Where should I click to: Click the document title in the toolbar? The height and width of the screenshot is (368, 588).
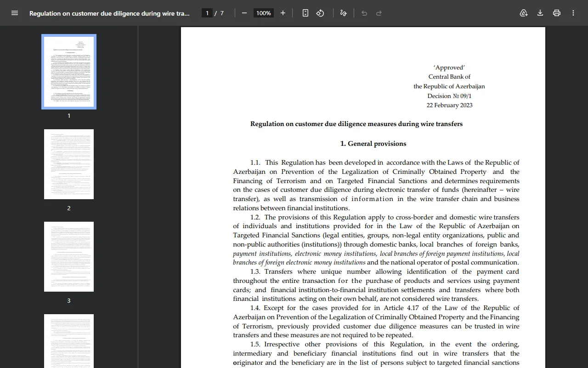point(109,13)
